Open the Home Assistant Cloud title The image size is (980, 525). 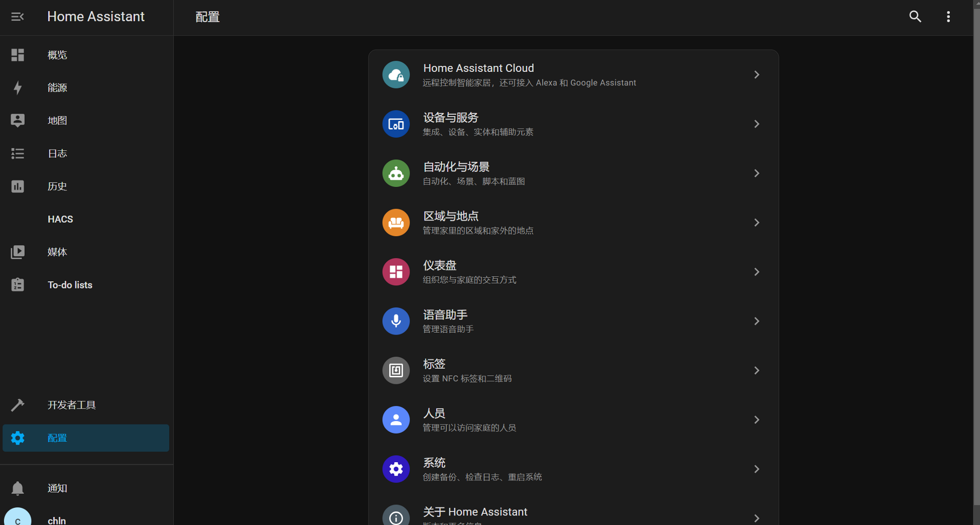(478, 68)
